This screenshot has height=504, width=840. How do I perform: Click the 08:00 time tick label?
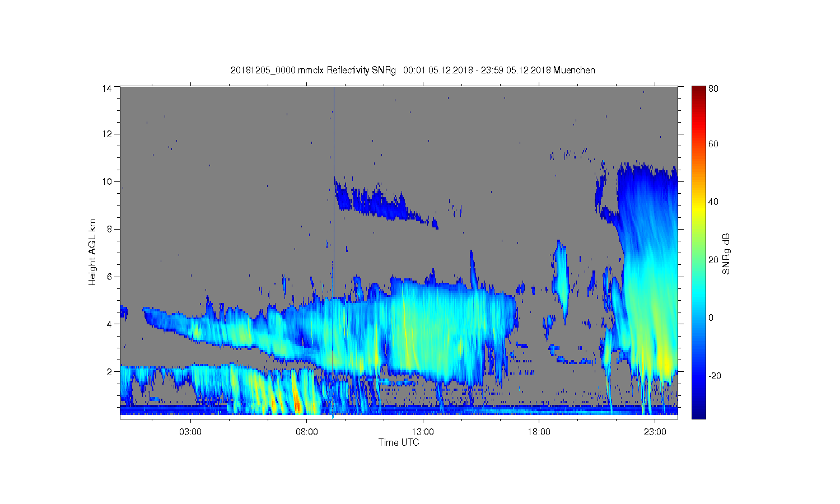pyautogui.click(x=307, y=432)
